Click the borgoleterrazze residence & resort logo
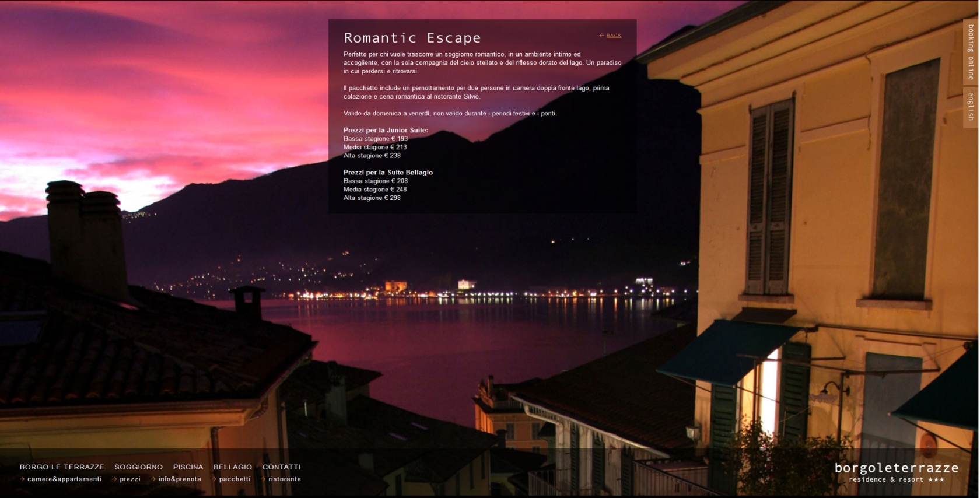The width and height of the screenshot is (980, 498). pyautogui.click(x=896, y=472)
